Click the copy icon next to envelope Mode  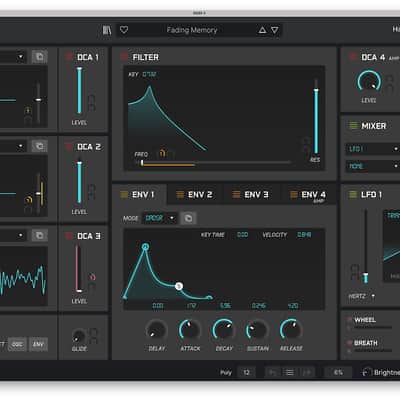pyautogui.click(x=188, y=218)
